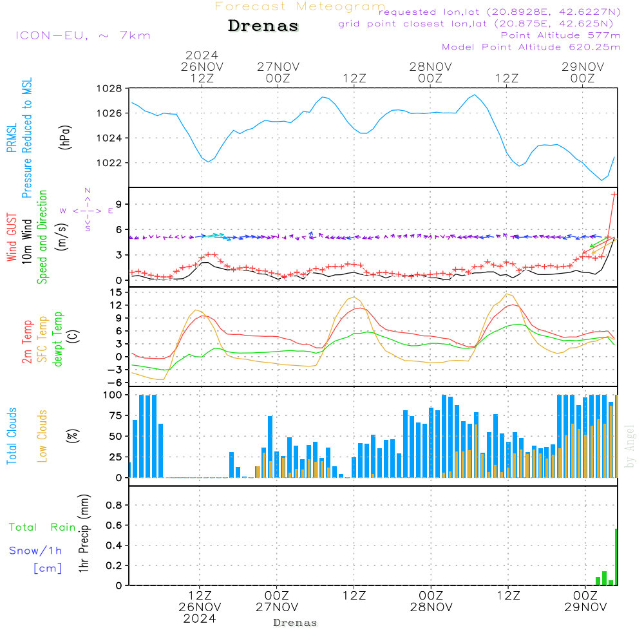Viewport: 644px width, 644px height.
Task: Click the orange "SFC Temp" legend label
Action: click(x=42, y=339)
